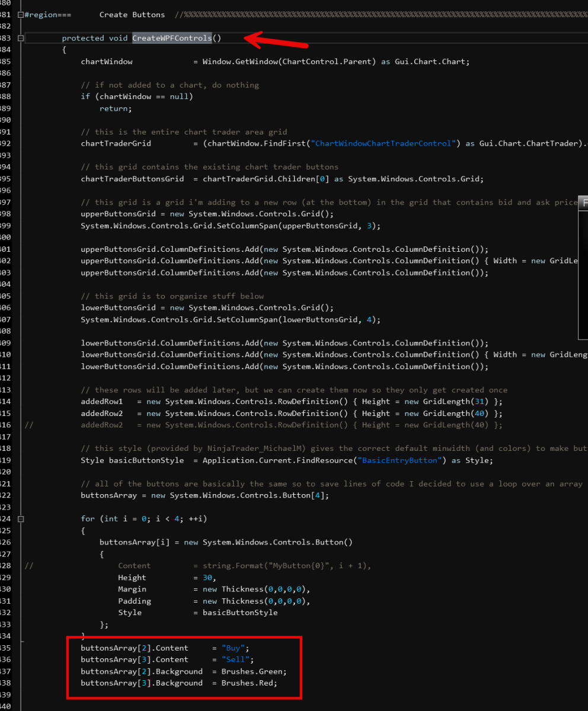Click the 'protected' keyword
This screenshot has height=711, width=588.
[x=83, y=38]
